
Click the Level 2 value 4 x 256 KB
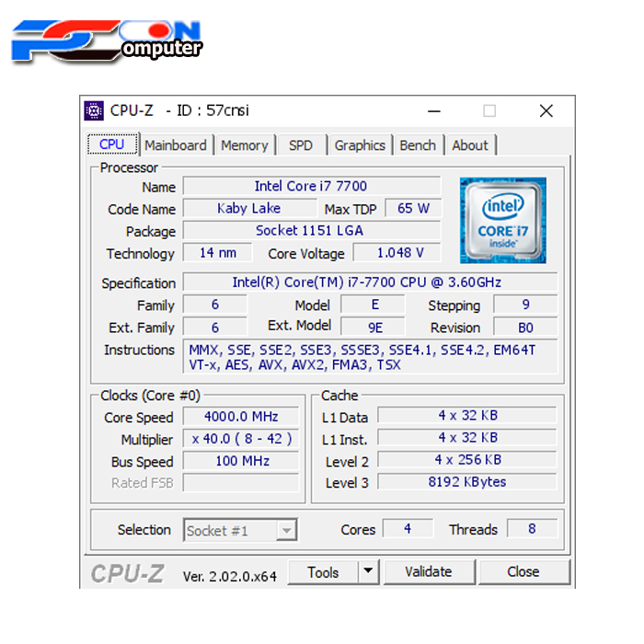click(x=467, y=459)
